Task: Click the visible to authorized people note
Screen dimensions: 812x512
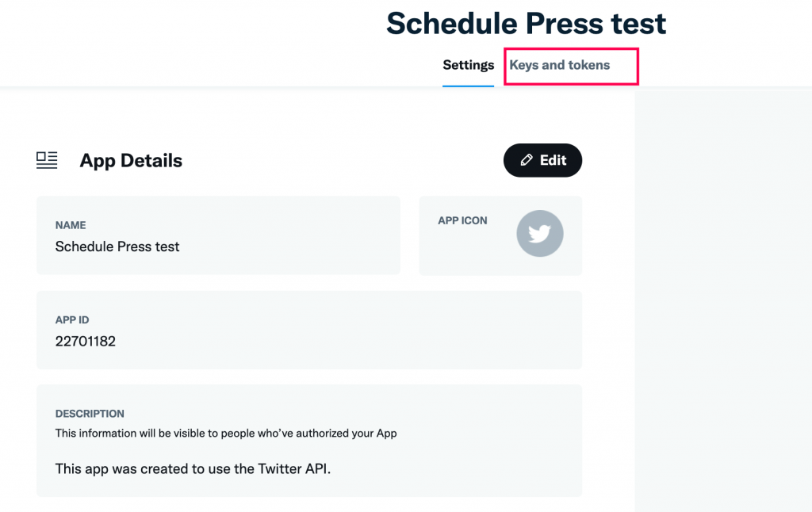Action: [226, 434]
